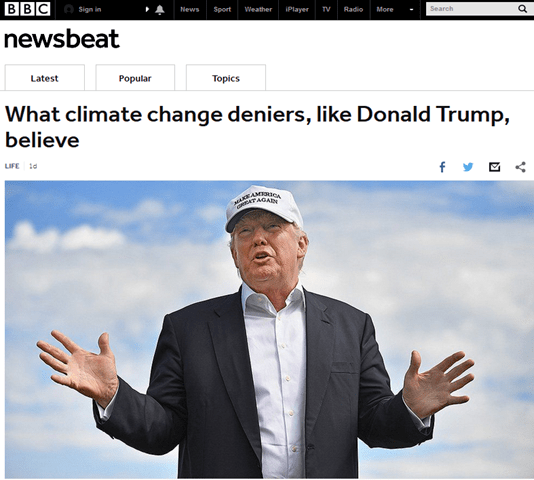Switch to the Latest tab
The width and height of the screenshot is (534, 480).
coord(45,78)
